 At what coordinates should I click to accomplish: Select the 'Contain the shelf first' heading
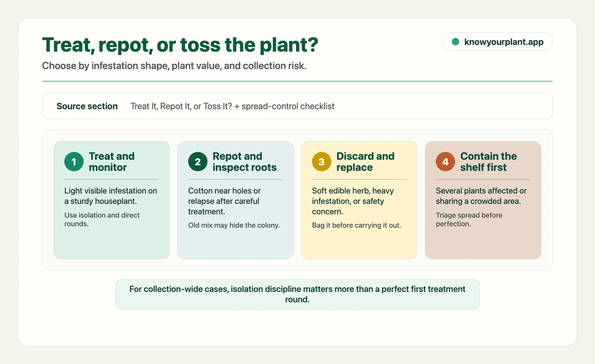tap(488, 162)
